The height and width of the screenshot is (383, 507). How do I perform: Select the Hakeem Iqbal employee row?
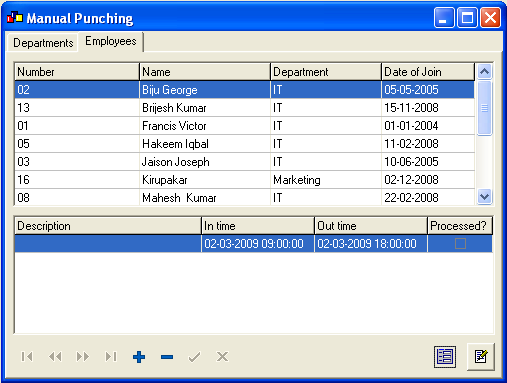[245, 144]
